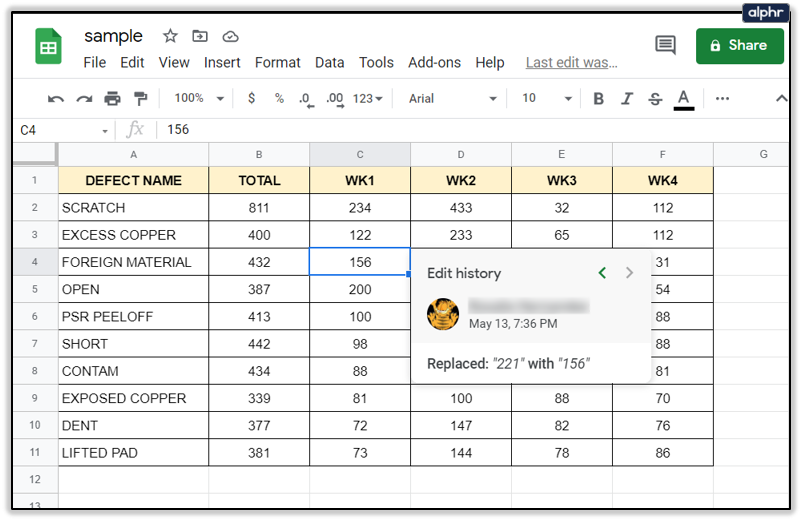Viewport: 802px width, 521px height.
Task: Expand the Arial font dropdown
Action: pos(452,99)
